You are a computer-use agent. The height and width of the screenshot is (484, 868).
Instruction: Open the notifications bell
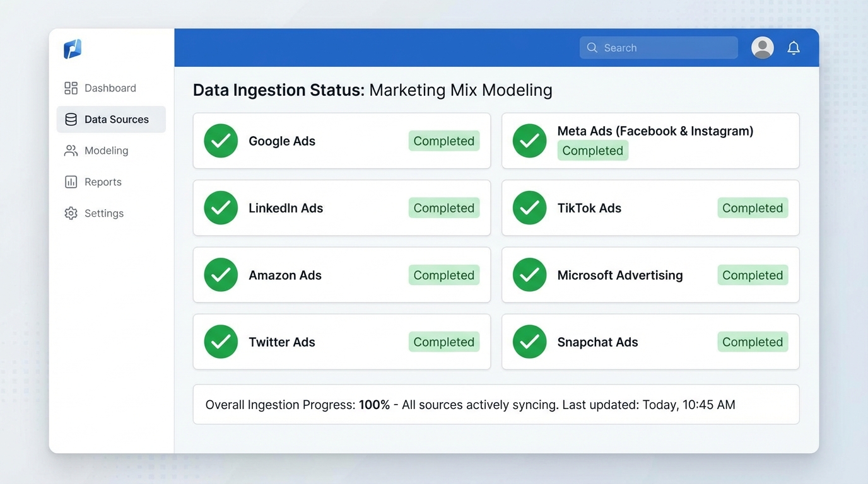point(794,48)
